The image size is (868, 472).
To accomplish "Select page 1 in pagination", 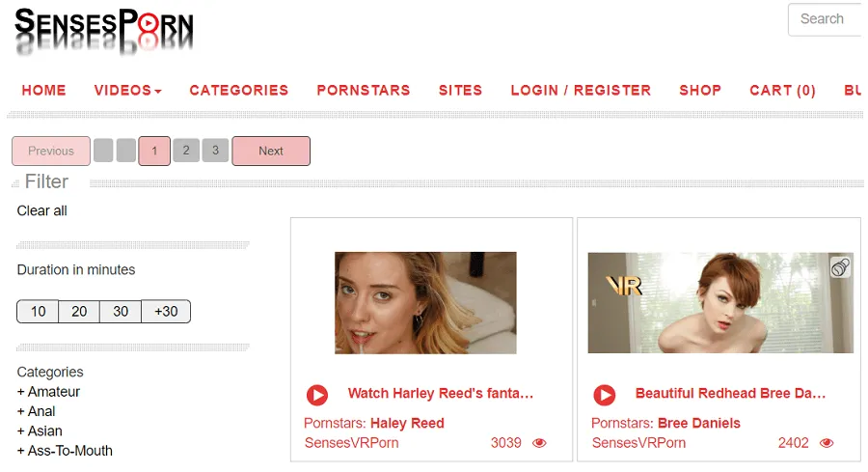I will click(x=154, y=151).
